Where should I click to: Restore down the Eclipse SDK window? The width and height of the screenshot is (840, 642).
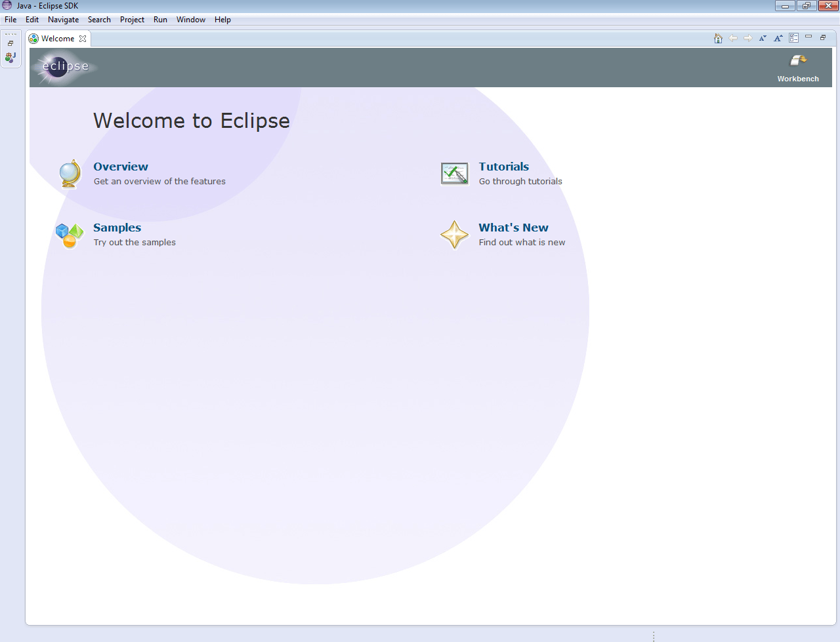tap(806, 6)
